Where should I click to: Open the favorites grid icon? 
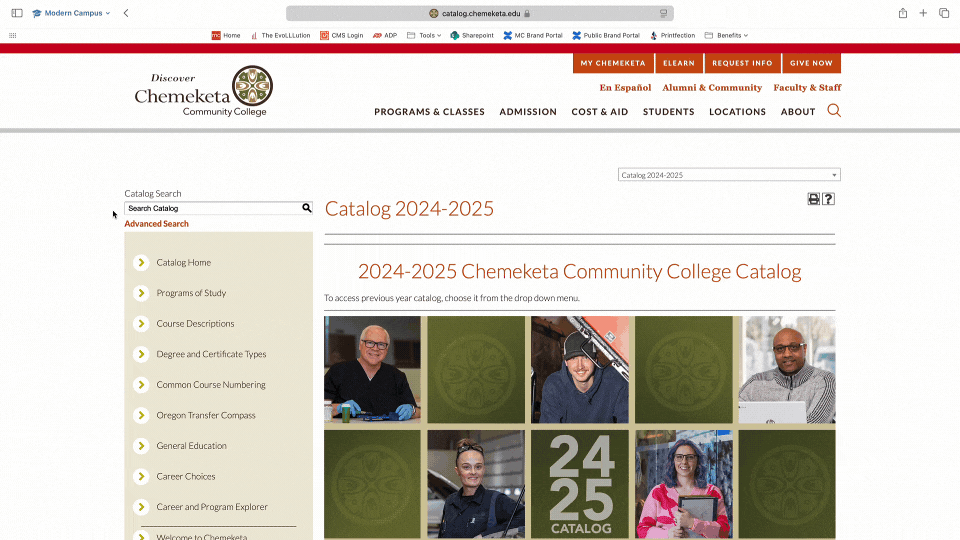coord(12,36)
